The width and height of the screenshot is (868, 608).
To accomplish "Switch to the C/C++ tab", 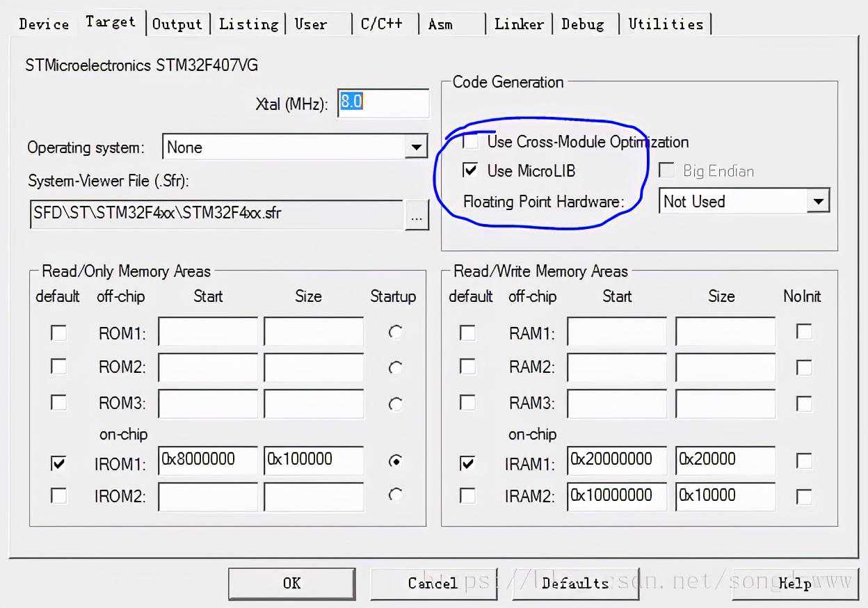I will click(x=381, y=24).
